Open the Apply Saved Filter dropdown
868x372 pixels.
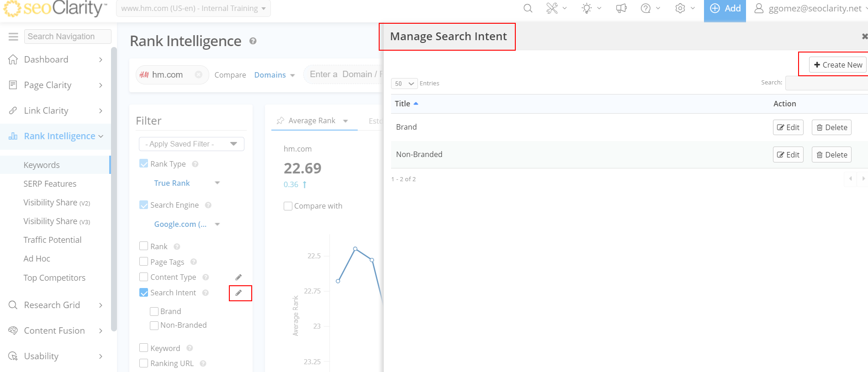tap(191, 144)
